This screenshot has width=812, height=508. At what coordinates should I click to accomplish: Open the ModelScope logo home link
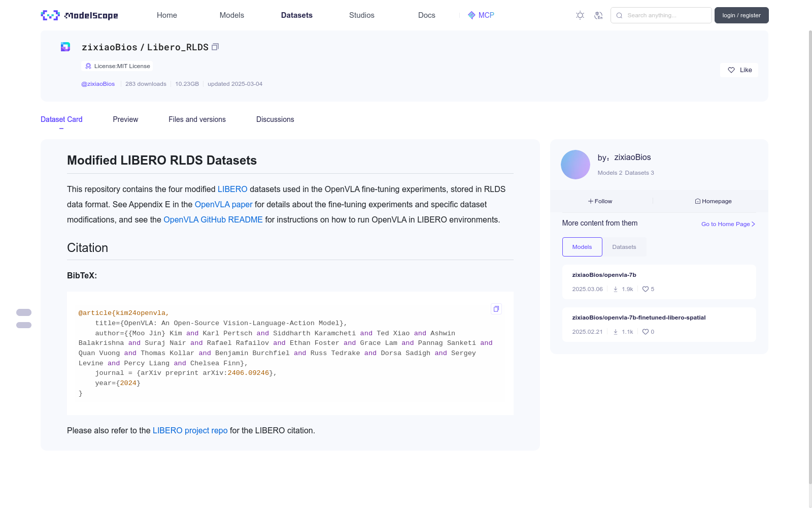point(80,15)
